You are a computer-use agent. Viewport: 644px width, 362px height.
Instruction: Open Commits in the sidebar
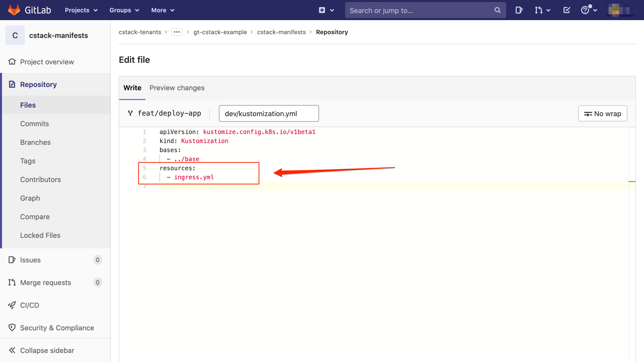[34, 124]
